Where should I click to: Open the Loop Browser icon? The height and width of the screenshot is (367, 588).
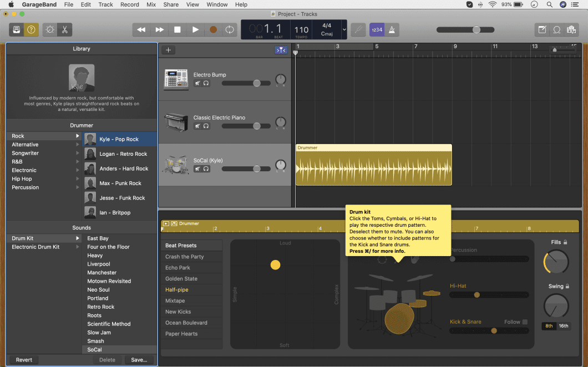[x=556, y=29]
